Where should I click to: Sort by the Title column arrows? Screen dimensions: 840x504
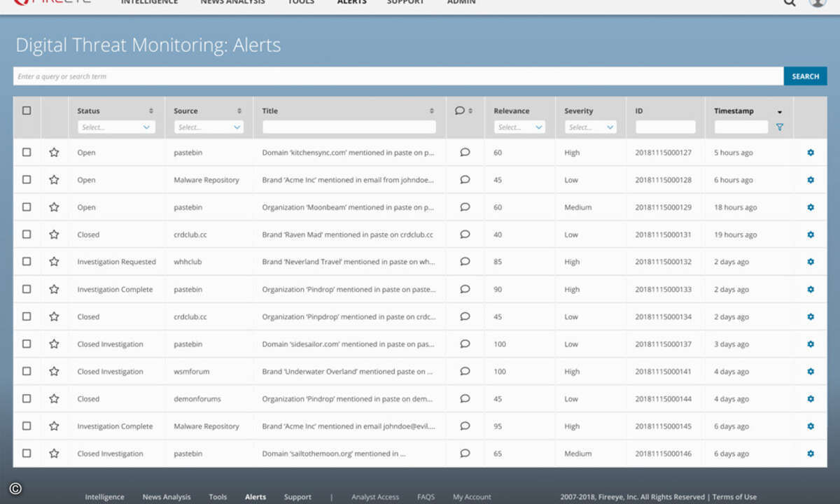coord(432,111)
